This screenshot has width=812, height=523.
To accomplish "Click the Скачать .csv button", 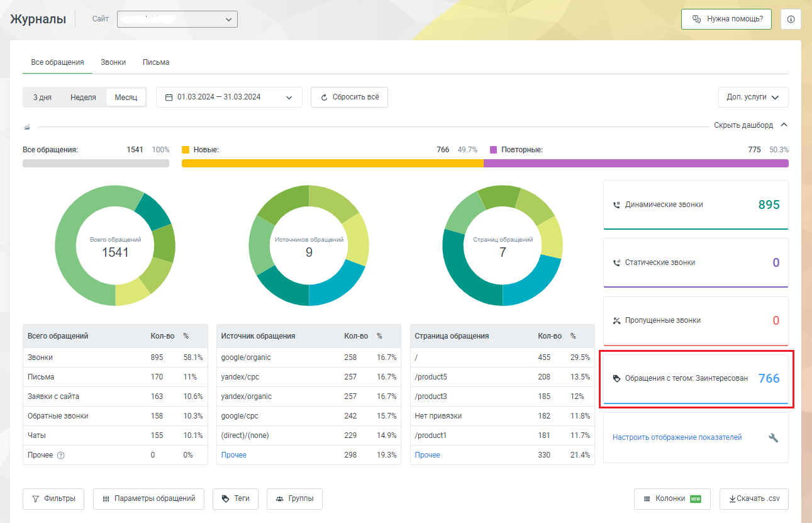I will point(754,499).
